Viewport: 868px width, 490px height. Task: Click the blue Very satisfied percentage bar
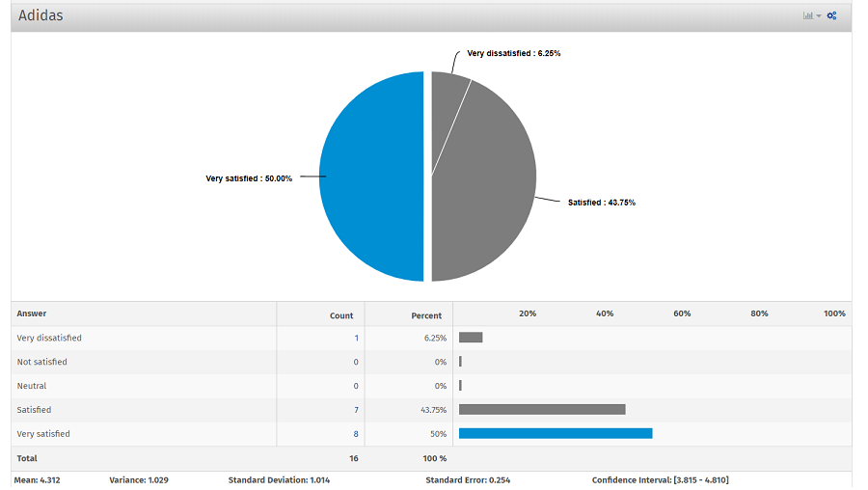(555, 434)
